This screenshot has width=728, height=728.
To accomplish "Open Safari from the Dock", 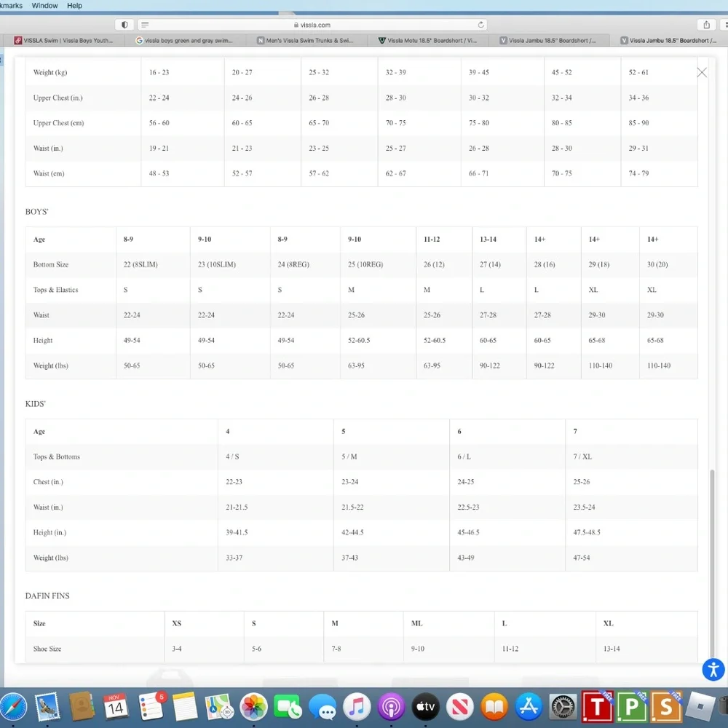I will (x=13, y=707).
